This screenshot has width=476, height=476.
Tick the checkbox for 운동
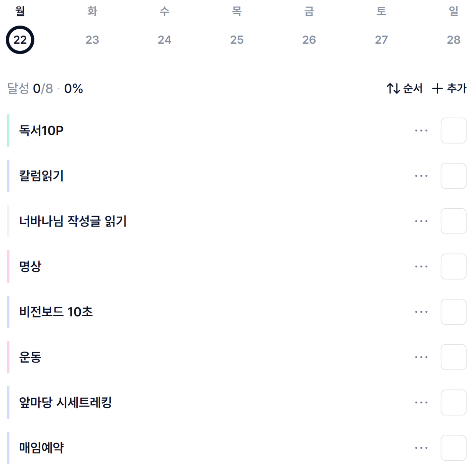pos(454,357)
